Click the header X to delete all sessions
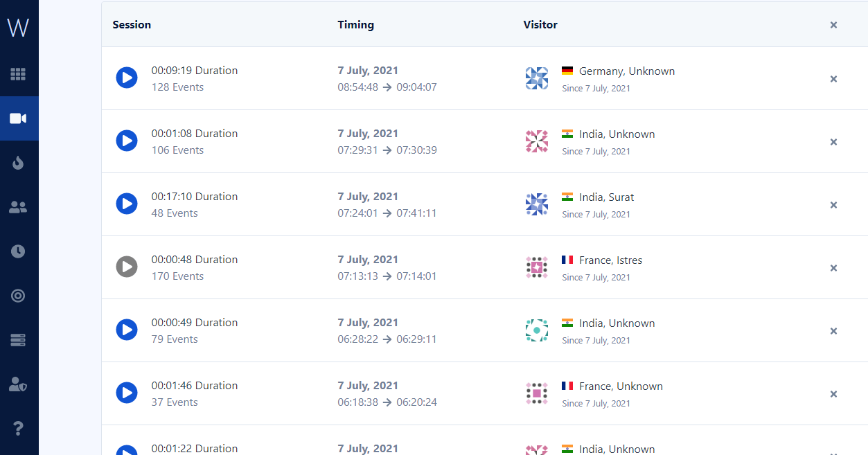This screenshot has height=455, width=868. pyautogui.click(x=833, y=25)
